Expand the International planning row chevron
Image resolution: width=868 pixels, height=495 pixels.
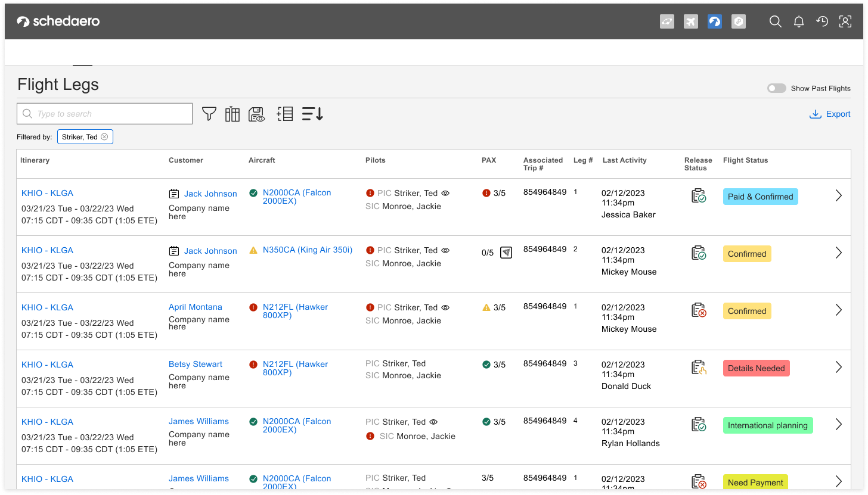[x=838, y=424]
